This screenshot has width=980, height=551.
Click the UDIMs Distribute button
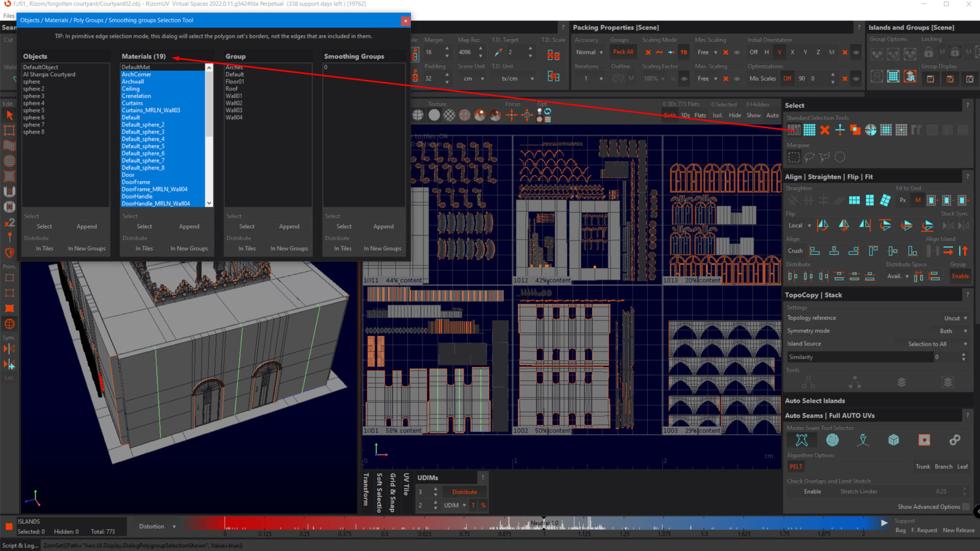464,492
